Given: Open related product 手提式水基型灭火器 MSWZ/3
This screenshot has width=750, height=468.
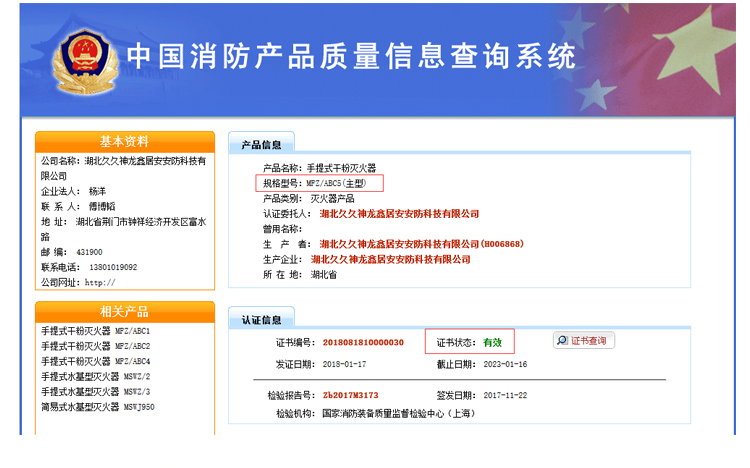Looking at the screenshot, I should click(95, 392).
